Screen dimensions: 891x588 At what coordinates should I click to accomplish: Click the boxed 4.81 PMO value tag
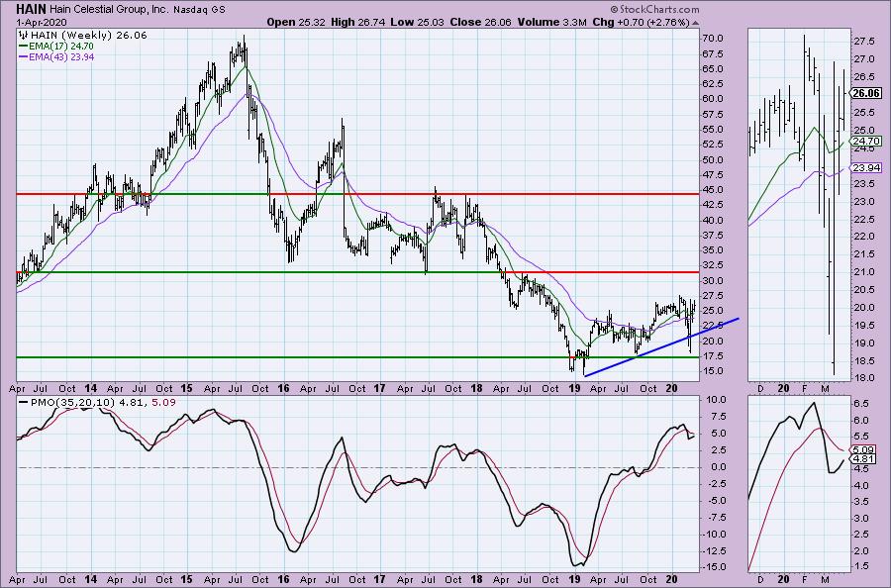pyautogui.click(x=863, y=459)
